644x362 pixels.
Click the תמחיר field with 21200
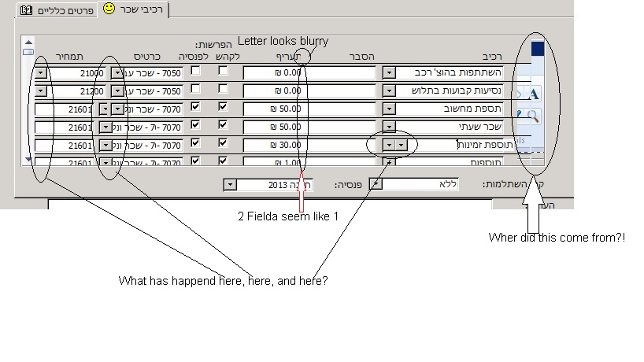76,91
